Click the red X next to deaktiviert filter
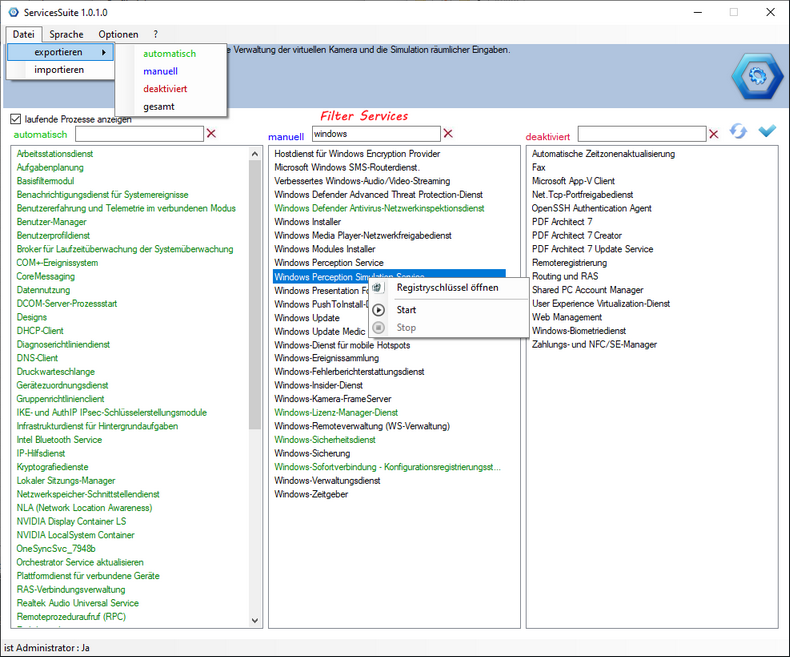The width and height of the screenshot is (790, 657). click(x=713, y=134)
